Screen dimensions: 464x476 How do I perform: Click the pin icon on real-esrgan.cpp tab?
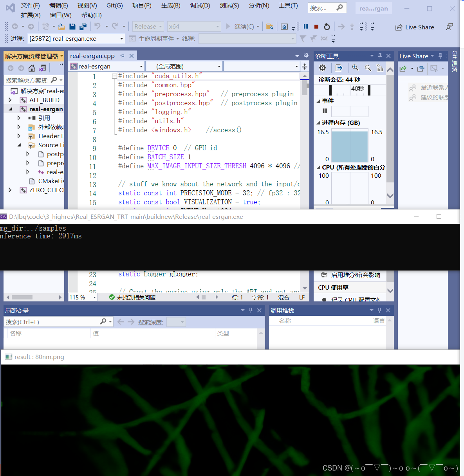[x=123, y=56]
